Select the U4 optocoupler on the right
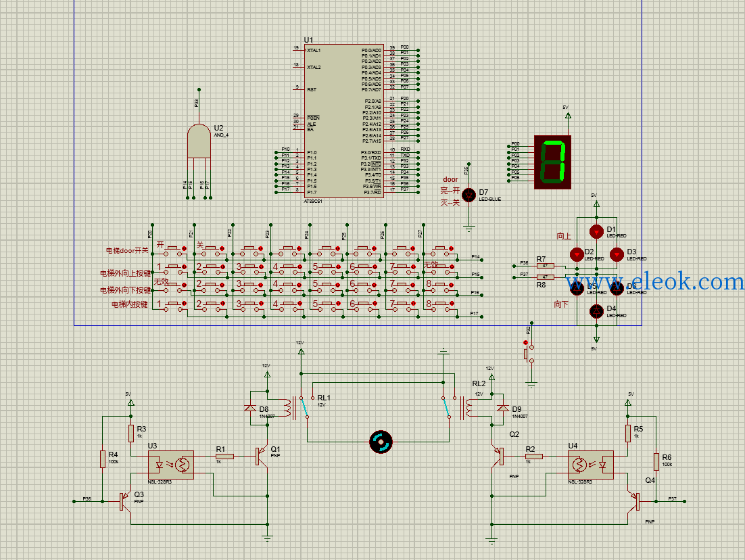The width and height of the screenshot is (745, 560). click(591, 465)
